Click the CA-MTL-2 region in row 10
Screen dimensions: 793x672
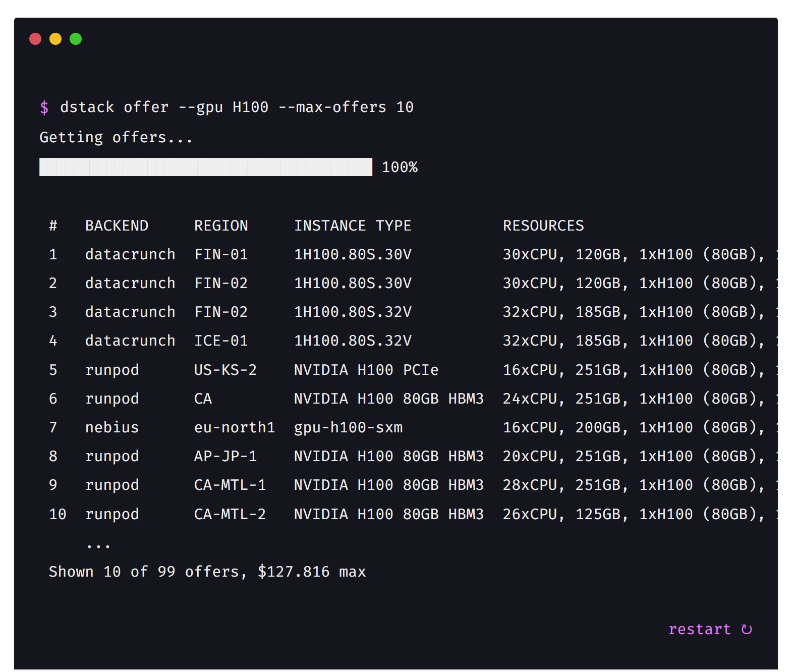pyautogui.click(x=230, y=514)
